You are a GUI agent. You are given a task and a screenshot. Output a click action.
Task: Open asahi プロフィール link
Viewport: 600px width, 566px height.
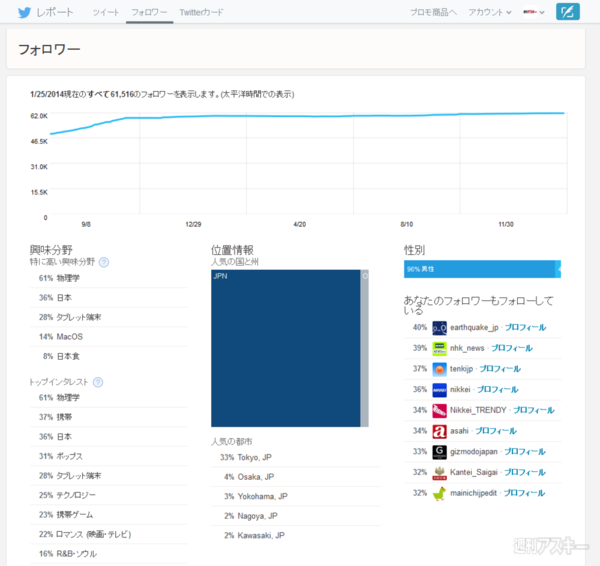(x=496, y=431)
